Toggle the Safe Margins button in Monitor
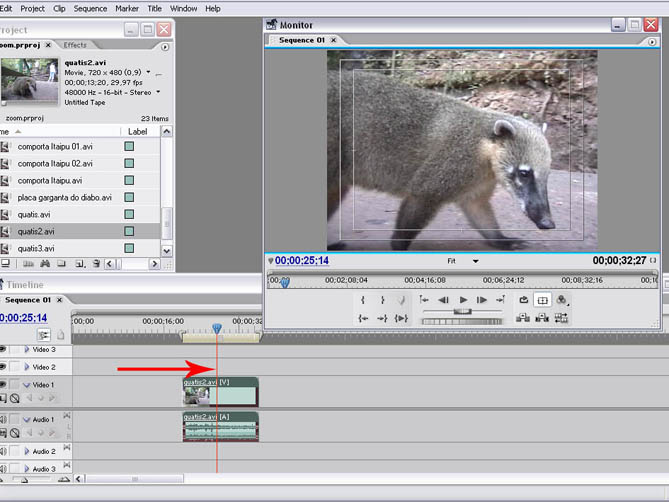Image resolution: width=669 pixels, height=502 pixels. [543, 300]
